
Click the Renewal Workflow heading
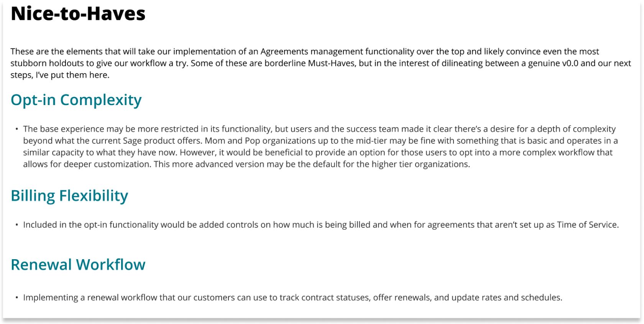click(78, 265)
